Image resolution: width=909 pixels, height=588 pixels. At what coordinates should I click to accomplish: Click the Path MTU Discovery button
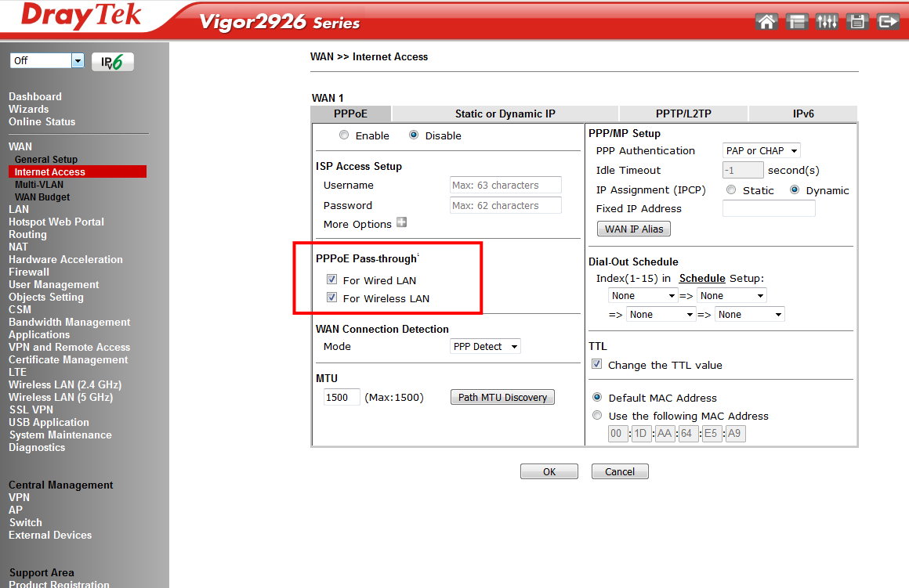click(502, 397)
